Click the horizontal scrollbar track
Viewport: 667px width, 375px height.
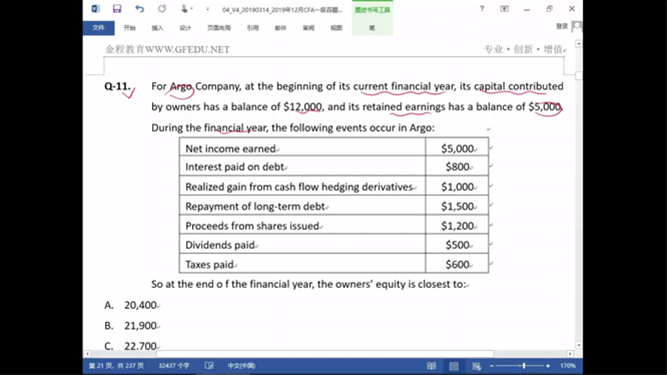tap(325, 354)
